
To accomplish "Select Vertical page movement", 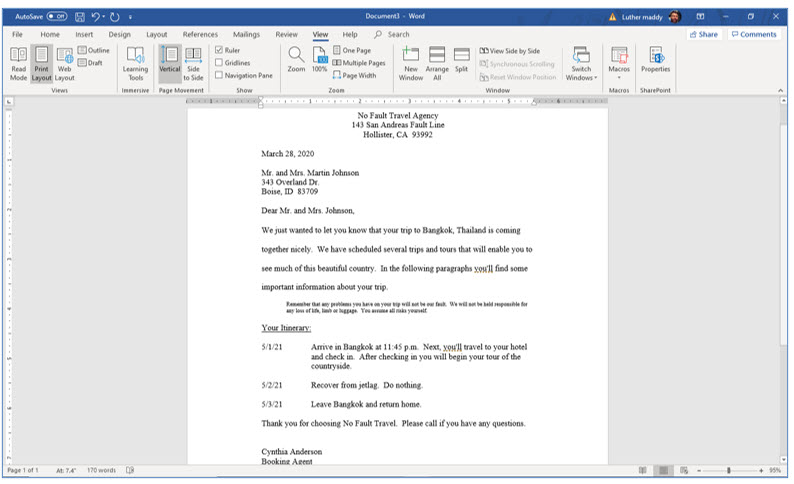I will point(170,64).
